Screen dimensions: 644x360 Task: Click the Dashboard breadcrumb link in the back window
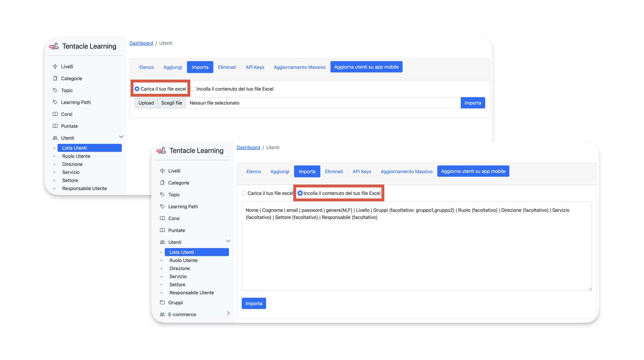[x=141, y=43]
